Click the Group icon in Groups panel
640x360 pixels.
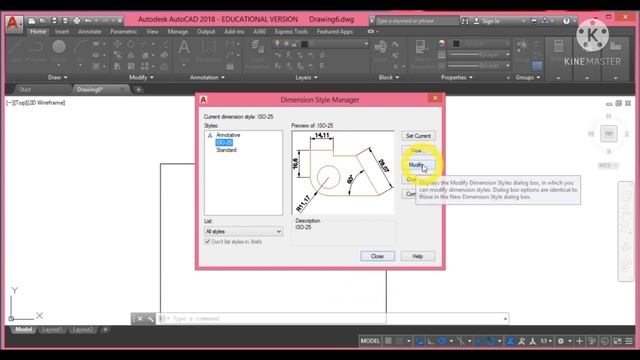pyautogui.click(x=522, y=49)
